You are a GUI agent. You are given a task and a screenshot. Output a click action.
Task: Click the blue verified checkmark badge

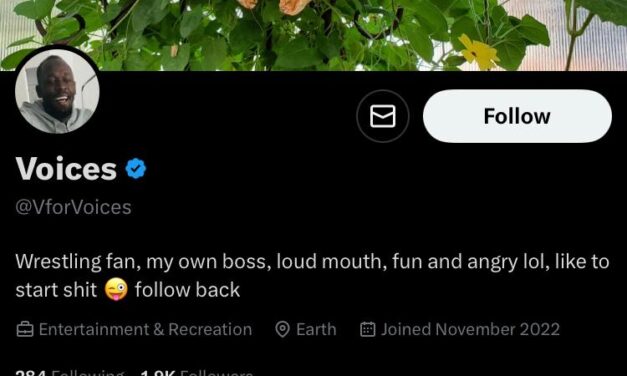(136, 169)
